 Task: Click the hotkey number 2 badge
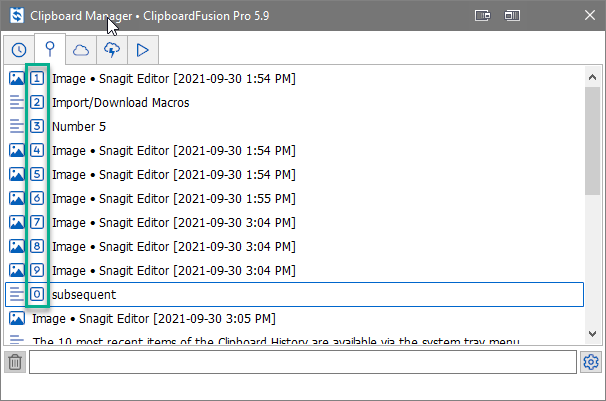pos(37,102)
